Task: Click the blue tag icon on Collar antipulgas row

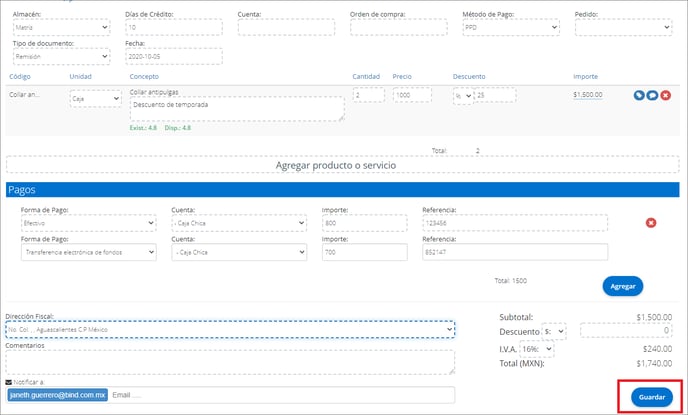Action: coord(639,95)
